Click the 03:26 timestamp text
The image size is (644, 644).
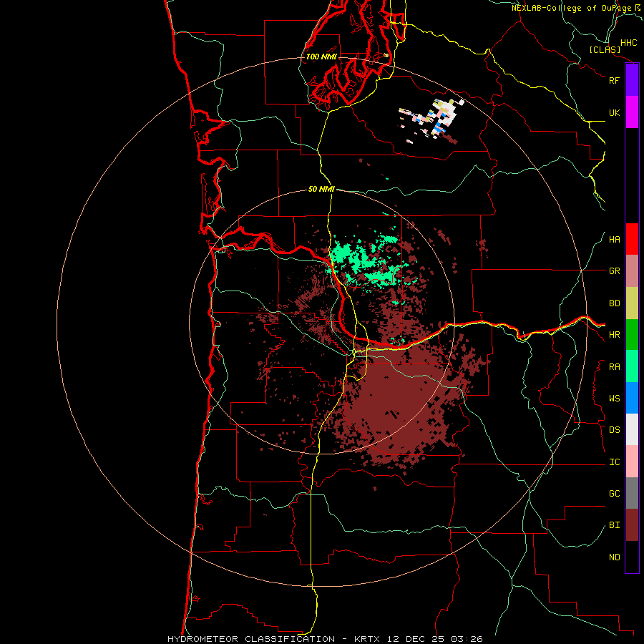click(467, 639)
